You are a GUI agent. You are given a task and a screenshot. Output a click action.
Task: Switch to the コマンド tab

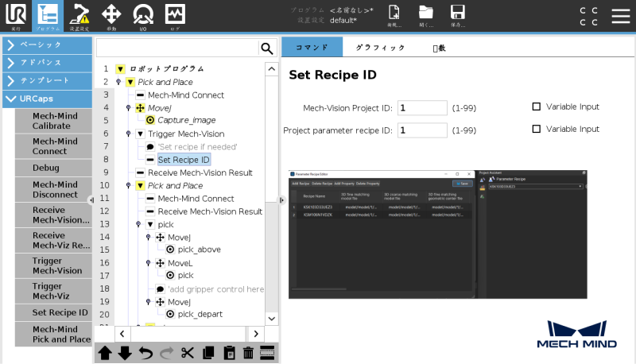click(x=312, y=48)
